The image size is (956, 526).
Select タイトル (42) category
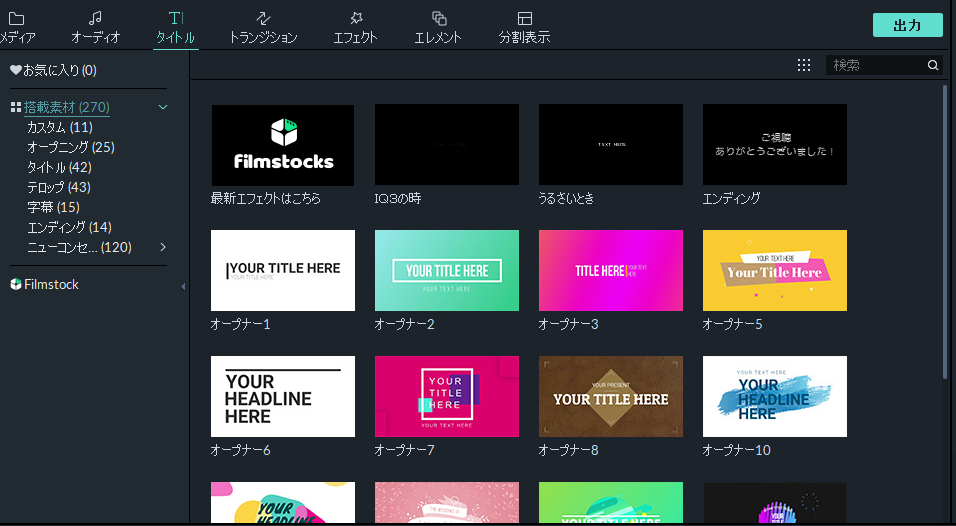(59, 167)
